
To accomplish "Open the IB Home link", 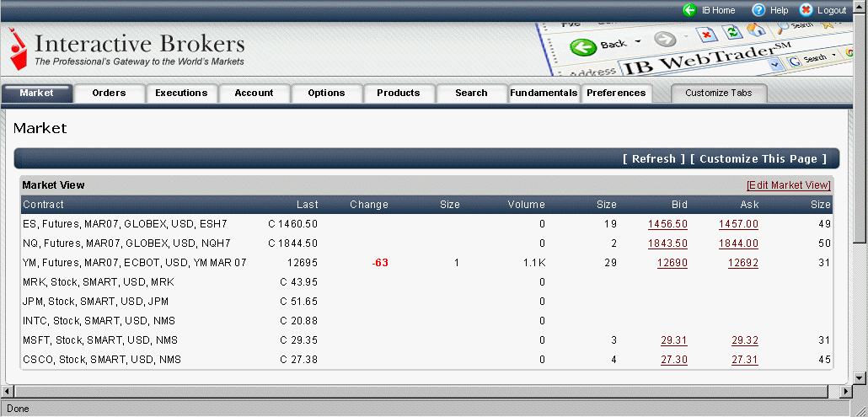I will click(x=719, y=10).
